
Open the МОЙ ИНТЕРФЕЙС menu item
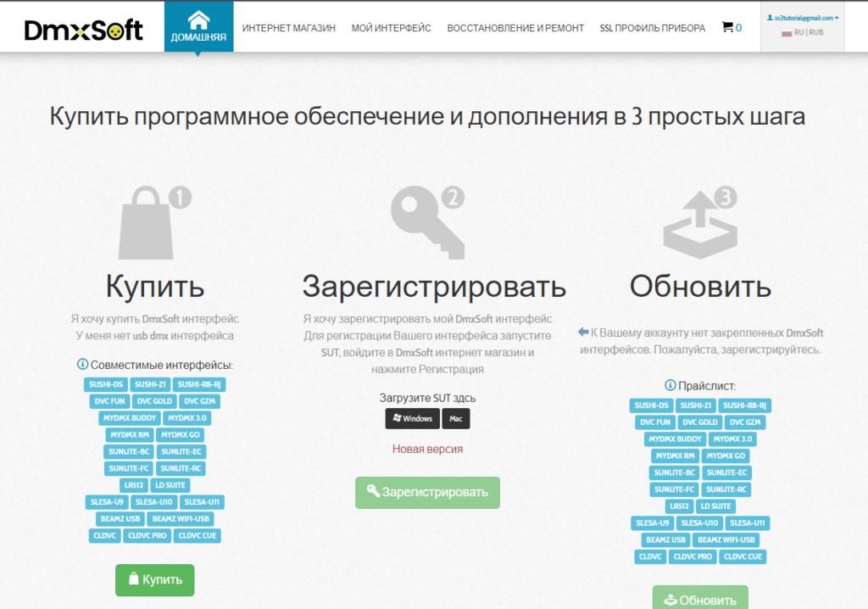pyautogui.click(x=392, y=28)
